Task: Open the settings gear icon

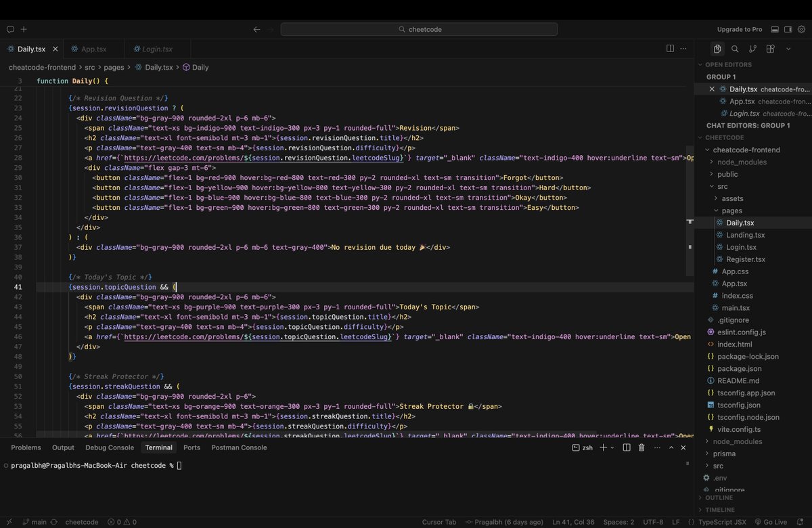Action: 803,29
